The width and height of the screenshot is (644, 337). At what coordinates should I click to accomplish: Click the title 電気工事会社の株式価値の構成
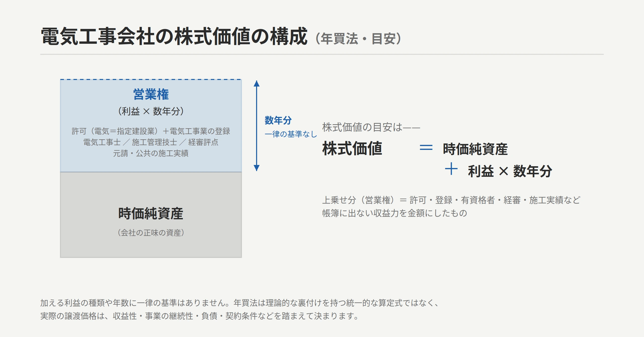(x=174, y=37)
